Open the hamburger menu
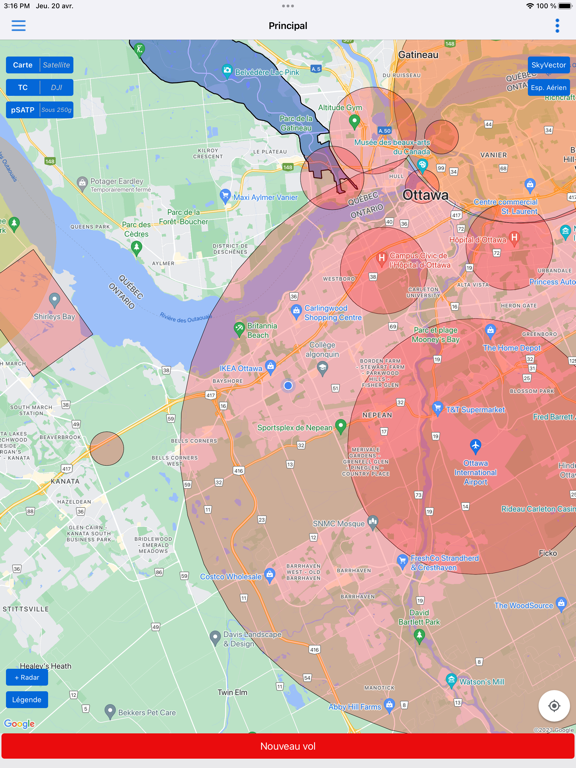Viewport: 576px width, 768px height. click(19, 25)
